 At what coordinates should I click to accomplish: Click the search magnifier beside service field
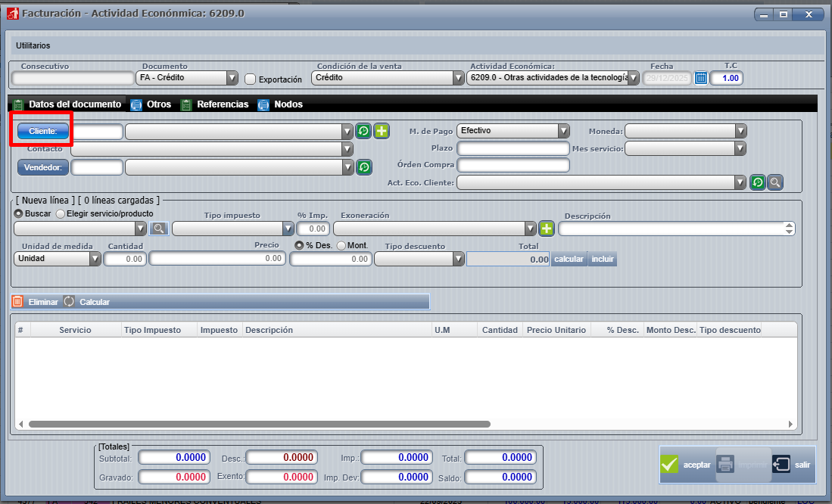tap(158, 228)
